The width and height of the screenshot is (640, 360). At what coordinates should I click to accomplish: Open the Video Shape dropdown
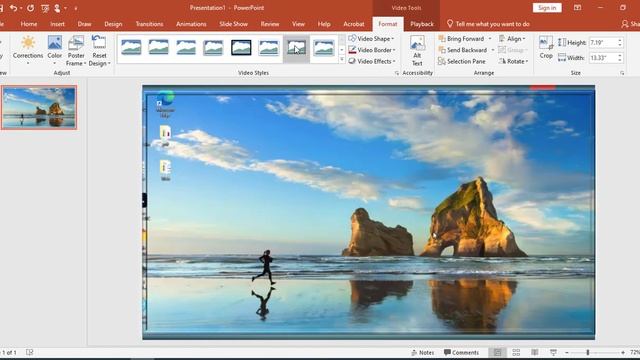(371, 38)
